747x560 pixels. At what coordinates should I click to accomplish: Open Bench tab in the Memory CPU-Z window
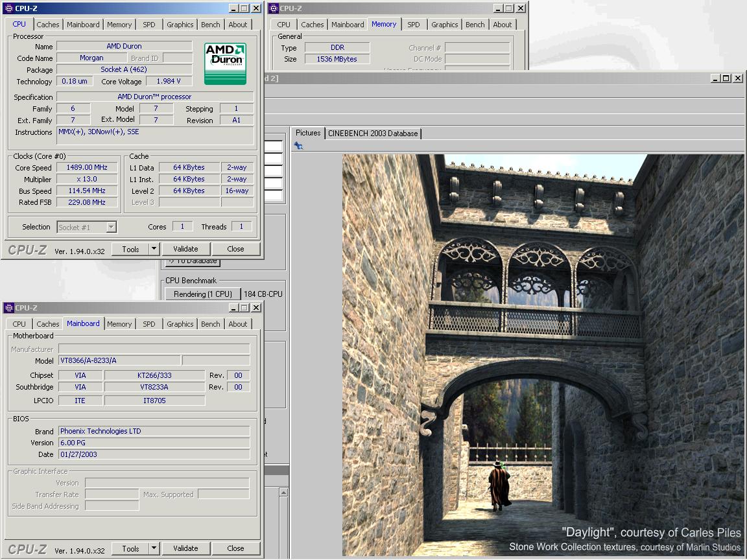pyautogui.click(x=475, y=25)
